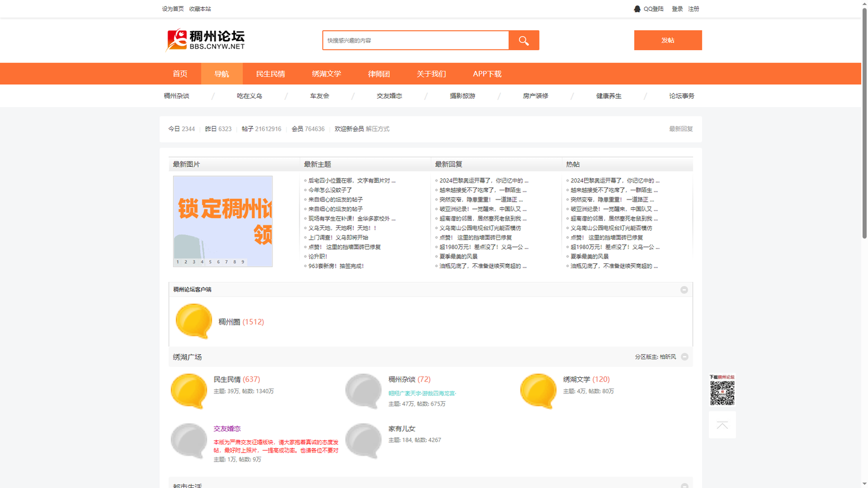Click the gray 稠州杂谈 forum bubble icon
The image size is (868, 488).
tap(363, 391)
